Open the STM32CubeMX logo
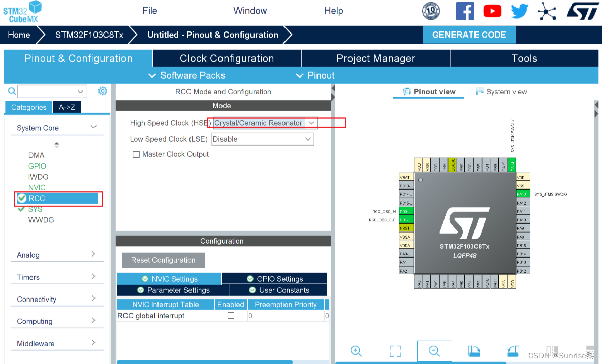Viewport: 602px width, 364px height. (x=22, y=12)
